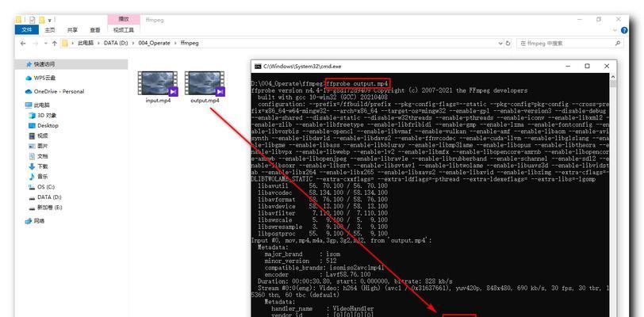Collapse the ribbon with the chevron
The height and width of the screenshot is (317, 644).
(x=615, y=30)
